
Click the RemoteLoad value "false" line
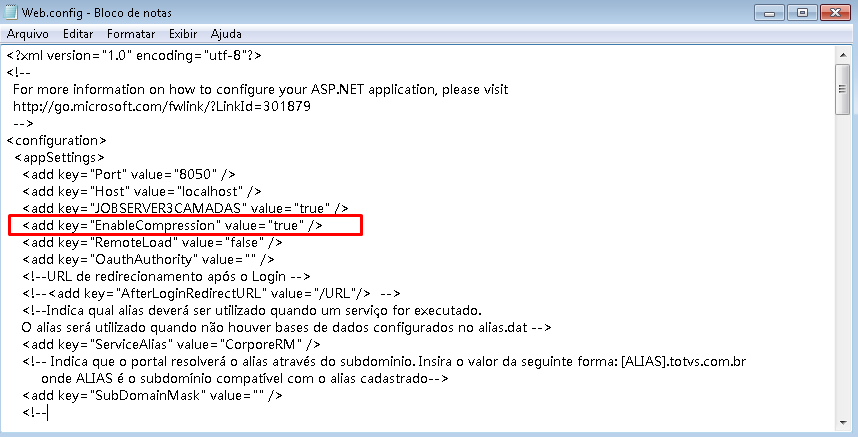153,242
